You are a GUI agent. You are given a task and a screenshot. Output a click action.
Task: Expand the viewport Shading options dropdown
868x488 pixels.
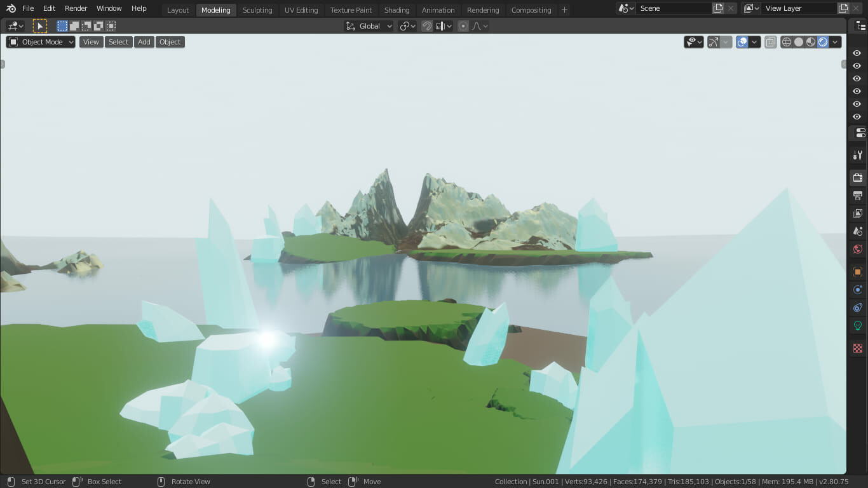point(835,42)
